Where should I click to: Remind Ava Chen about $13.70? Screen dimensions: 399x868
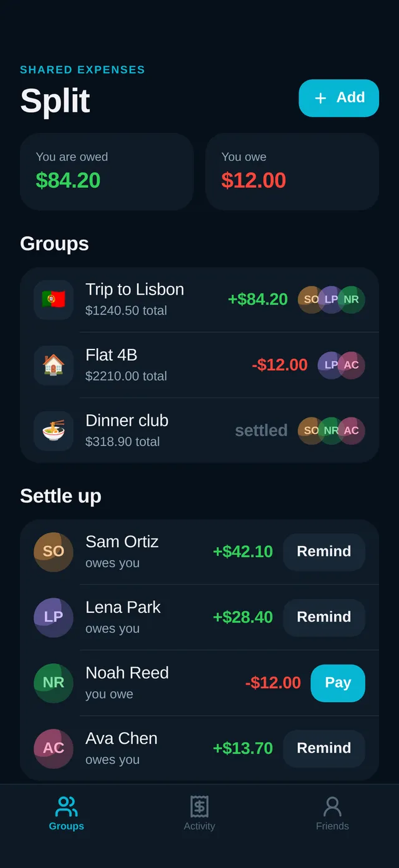point(324,748)
